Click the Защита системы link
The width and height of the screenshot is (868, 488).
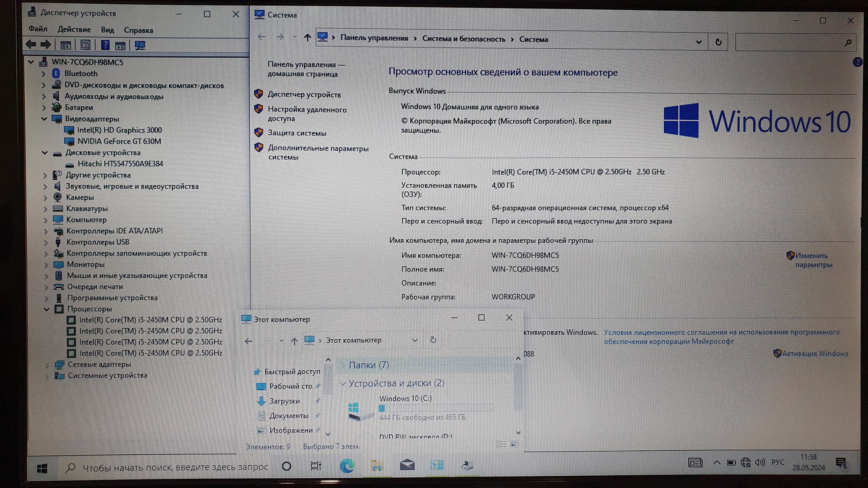(297, 133)
